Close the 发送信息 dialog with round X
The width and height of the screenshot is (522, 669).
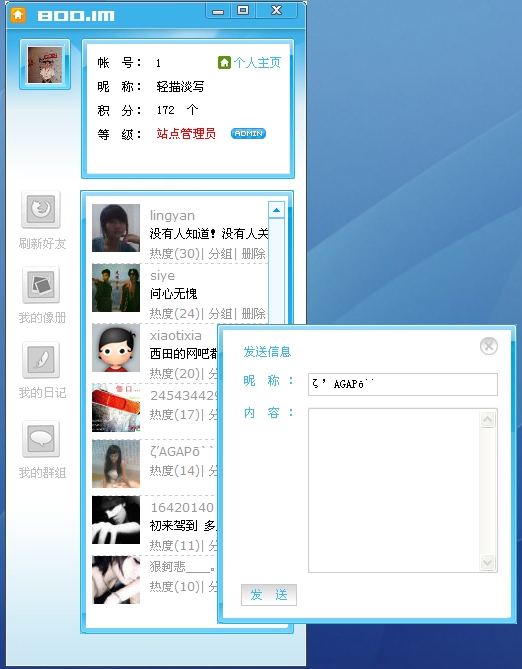pos(489,346)
